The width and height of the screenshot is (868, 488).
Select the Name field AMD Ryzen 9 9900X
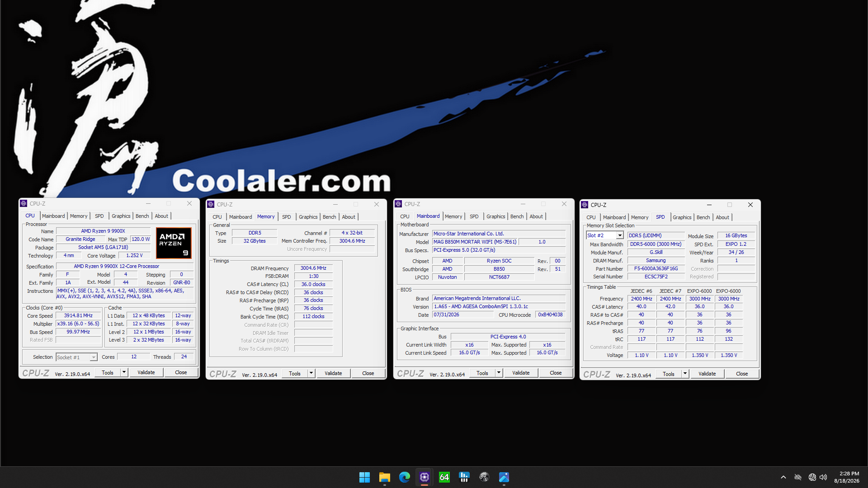click(x=103, y=231)
